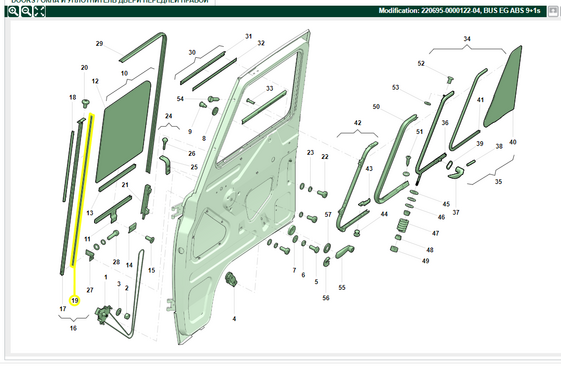Select part callout 5
This screenshot has height=370, width=561.
(316, 282)
